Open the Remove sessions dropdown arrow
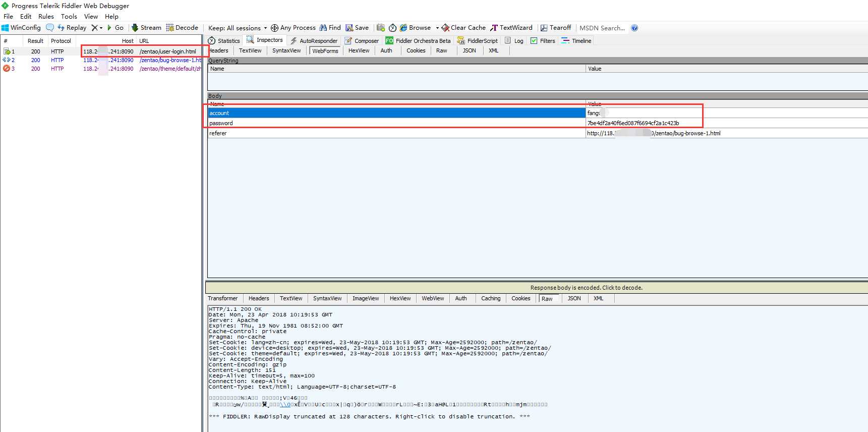 [101, 28]
